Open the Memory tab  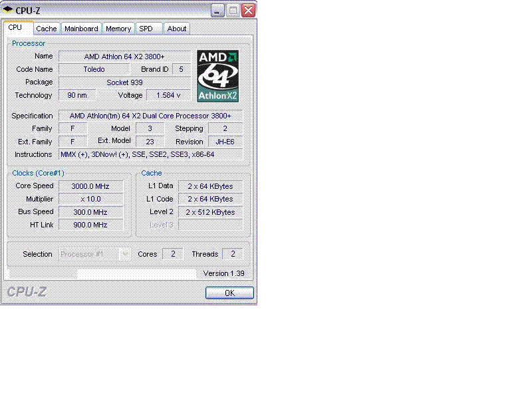coord(118,29)
